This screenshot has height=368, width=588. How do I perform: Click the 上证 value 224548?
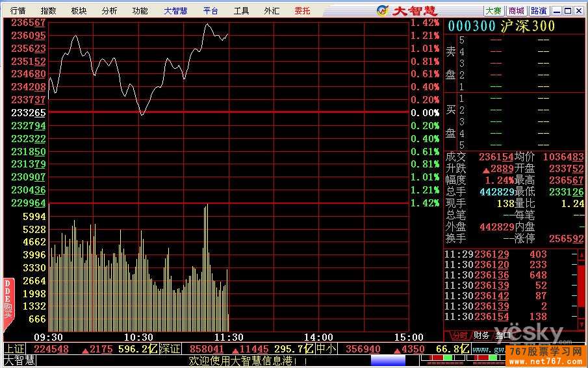[x=51, y=349]
